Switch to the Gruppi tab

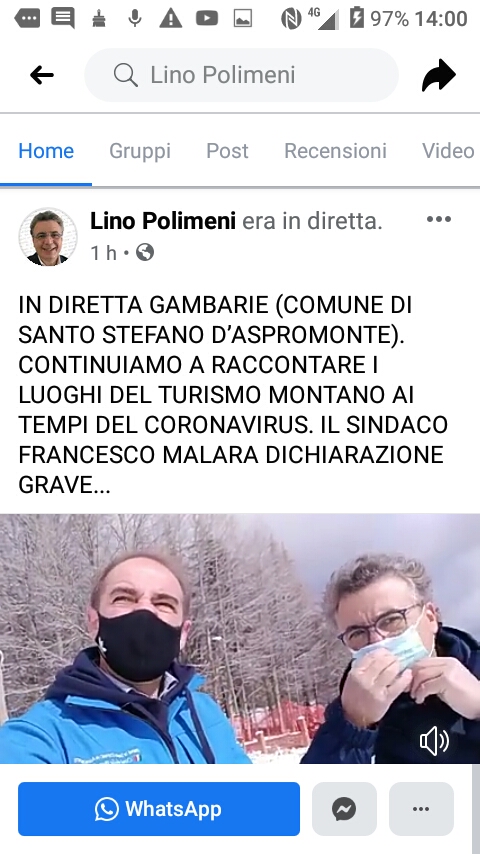tap(140, 151)
